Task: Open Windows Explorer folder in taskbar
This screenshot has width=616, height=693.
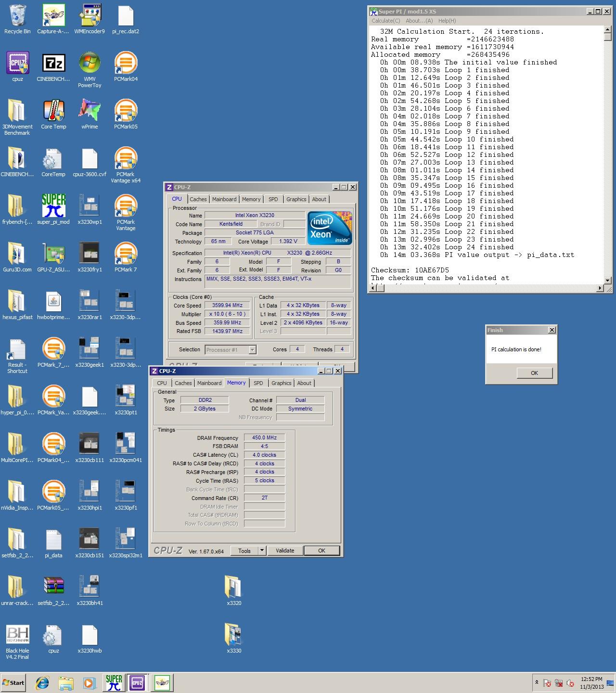Action: point(66,682)
